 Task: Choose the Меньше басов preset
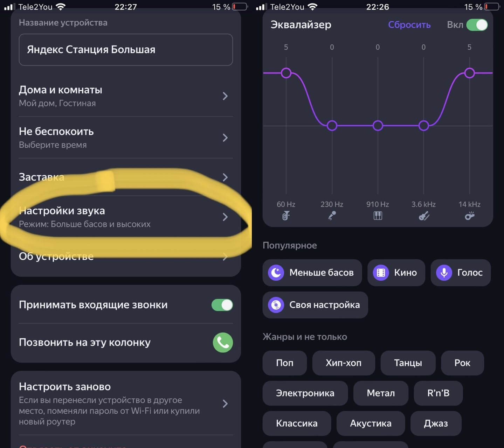point(312,273)
